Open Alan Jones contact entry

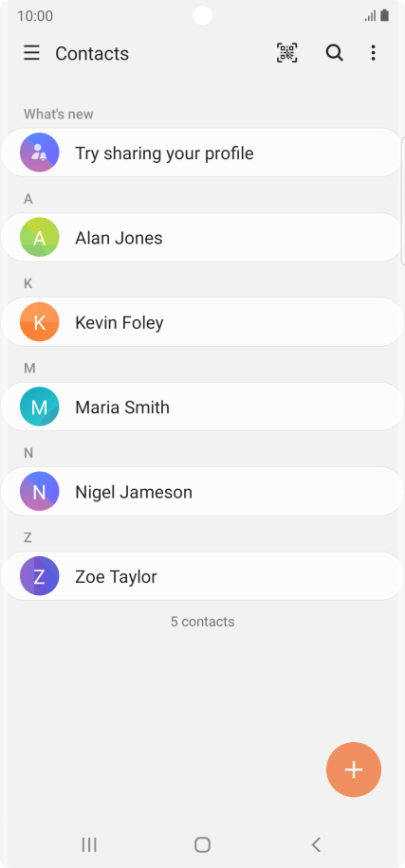pos(202,238)
